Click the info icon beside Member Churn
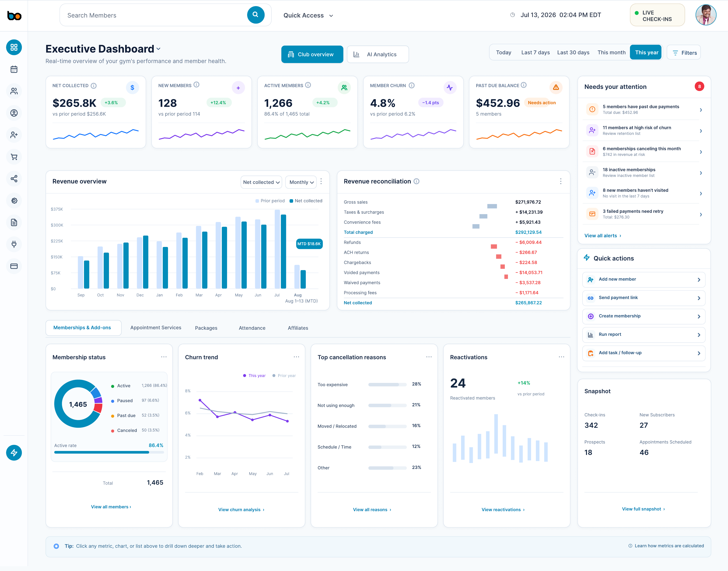 pyautogui.click(x=412, y=86)
